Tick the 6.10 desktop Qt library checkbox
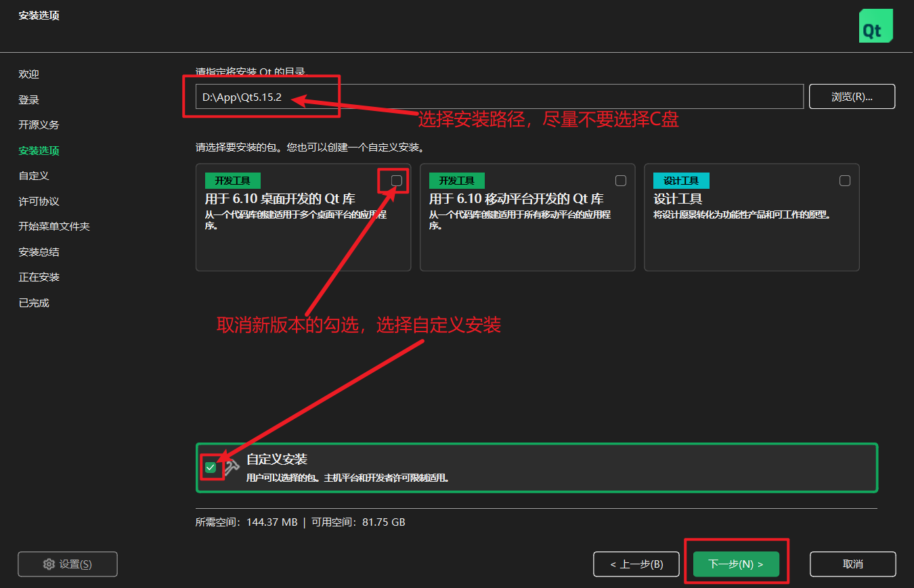This screenshot has height=588, width=914. (x=397, y=181)
